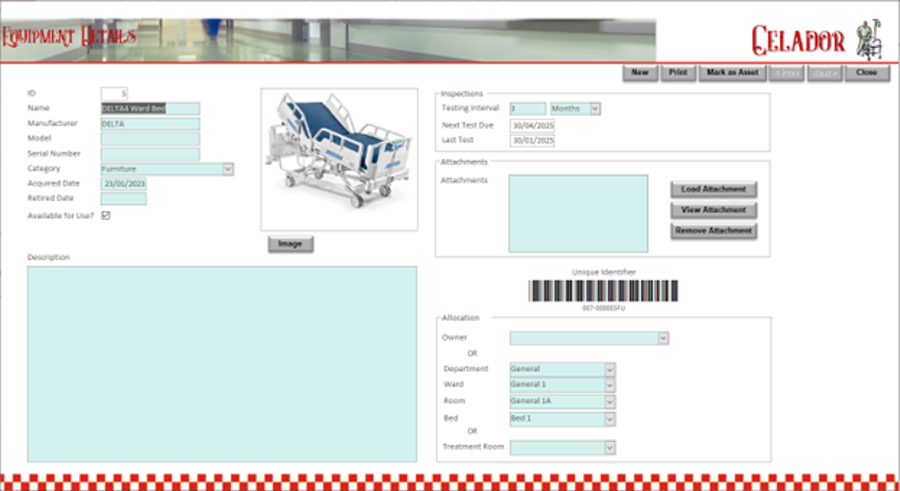Image resolution: width=900 pixels, height=491 pixels.
Task: Click the Serial Number input field
Action: 149,154
